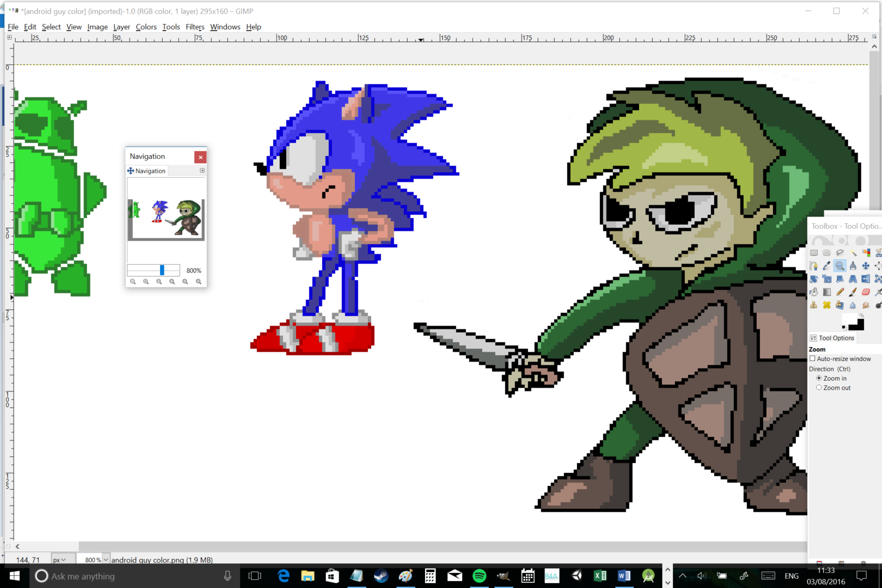Select the Zoom in radio button
Viewport: 882px width, 588px height.
819,378
